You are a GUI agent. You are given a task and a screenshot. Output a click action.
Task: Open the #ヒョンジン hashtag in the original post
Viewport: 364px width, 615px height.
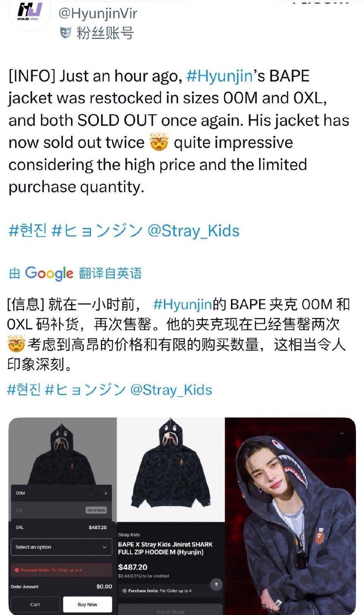[97, 231]
